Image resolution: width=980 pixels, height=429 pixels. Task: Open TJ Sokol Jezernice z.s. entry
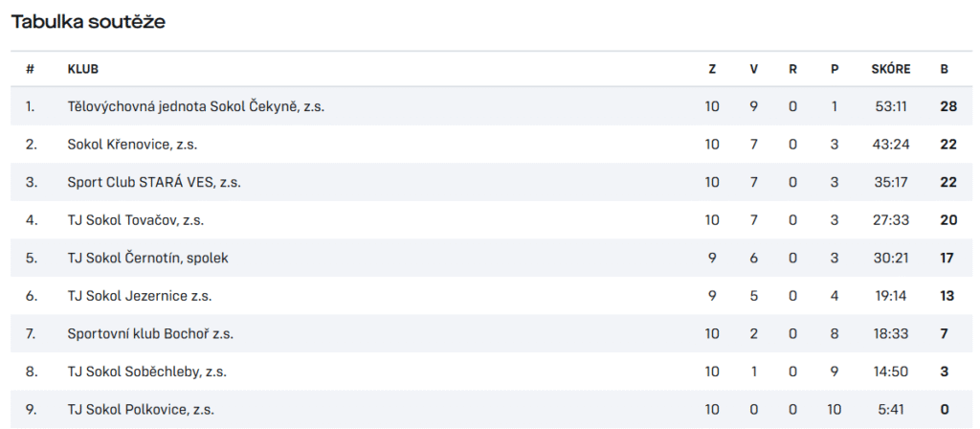pyautogui.click(x=140, y=296)
